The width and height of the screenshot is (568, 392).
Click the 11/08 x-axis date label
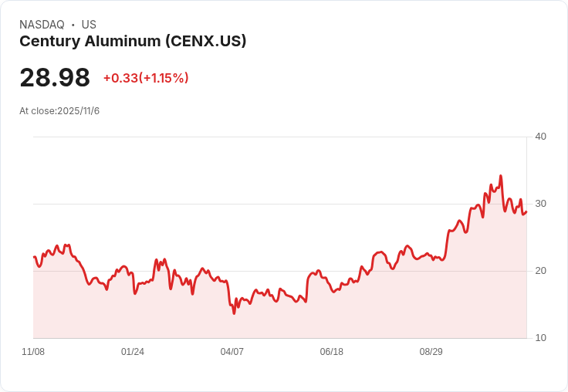click(x=33, y=352)
